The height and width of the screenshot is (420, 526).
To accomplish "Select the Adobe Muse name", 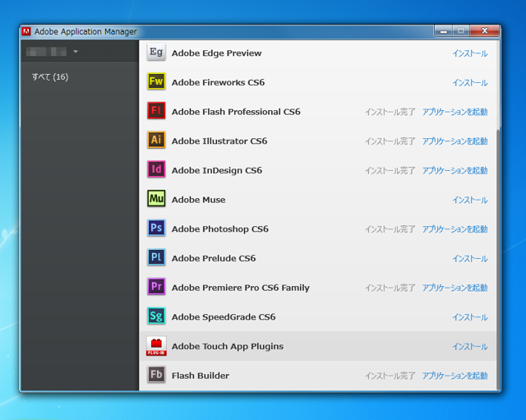I will pyautogui.click(x=198, y=200).
